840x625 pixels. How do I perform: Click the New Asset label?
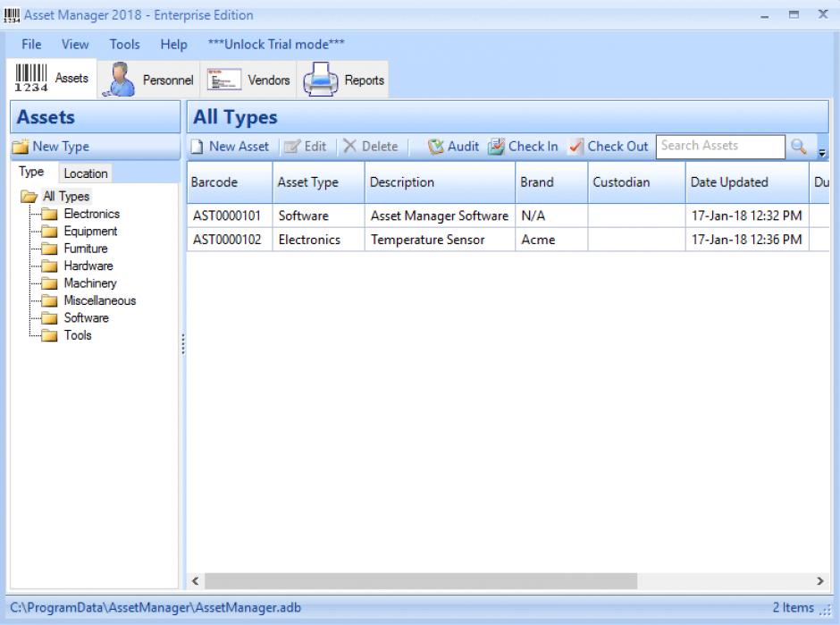click(239, 147)
